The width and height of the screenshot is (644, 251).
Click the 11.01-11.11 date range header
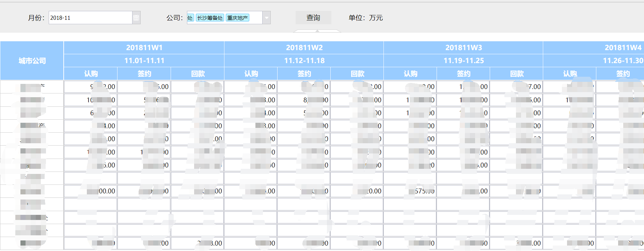(x=144, y=61)
